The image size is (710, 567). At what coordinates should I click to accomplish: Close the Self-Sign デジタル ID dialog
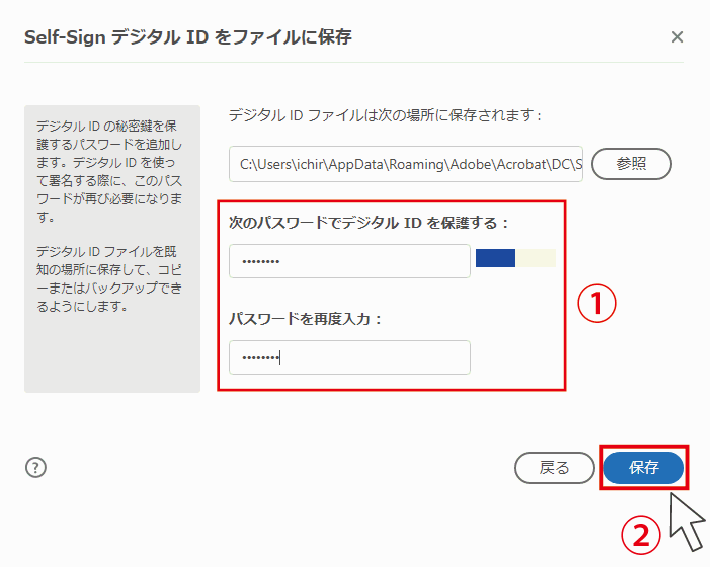click(x=677, y=37)
